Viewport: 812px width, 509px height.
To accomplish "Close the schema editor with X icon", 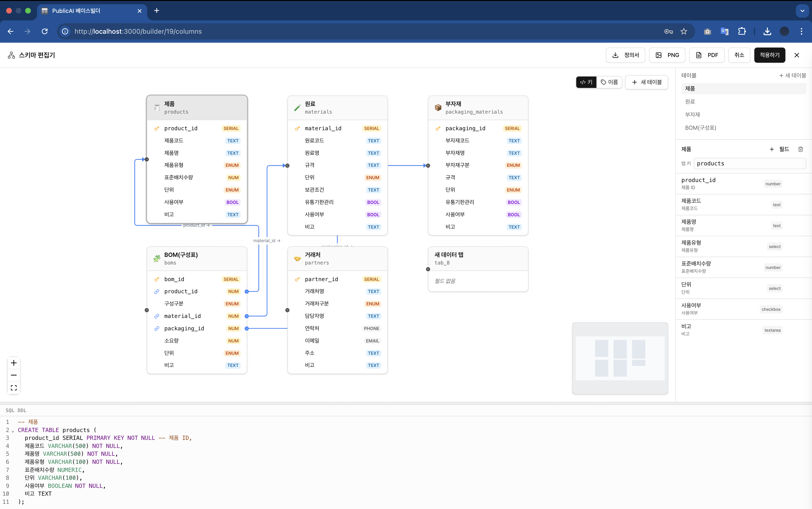I will point(797,55).
